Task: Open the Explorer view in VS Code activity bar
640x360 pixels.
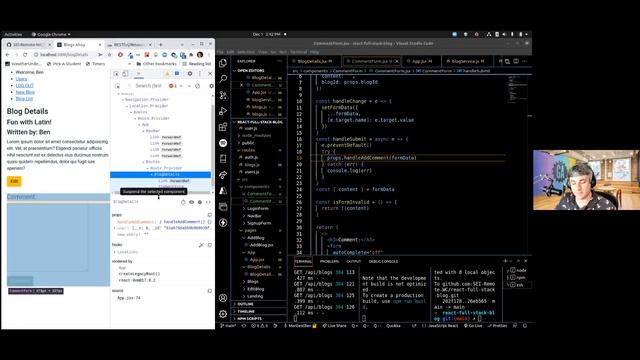Action: click(x=223, y=63)
